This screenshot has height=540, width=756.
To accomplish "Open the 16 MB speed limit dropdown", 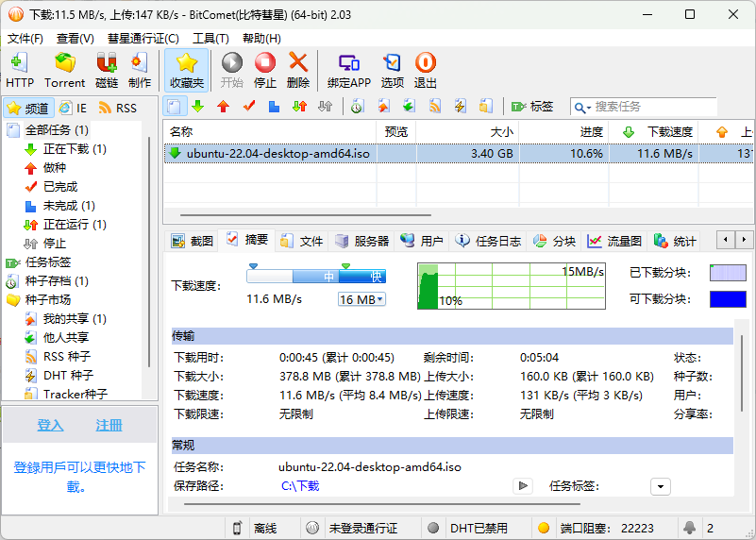I will coord(361,299).
